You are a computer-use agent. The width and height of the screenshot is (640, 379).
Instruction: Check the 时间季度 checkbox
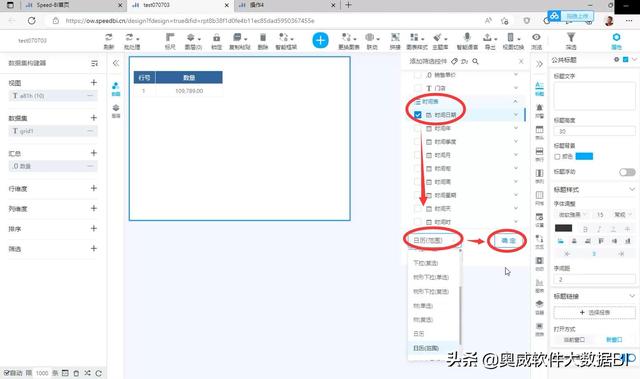click(x=418, y=142)
